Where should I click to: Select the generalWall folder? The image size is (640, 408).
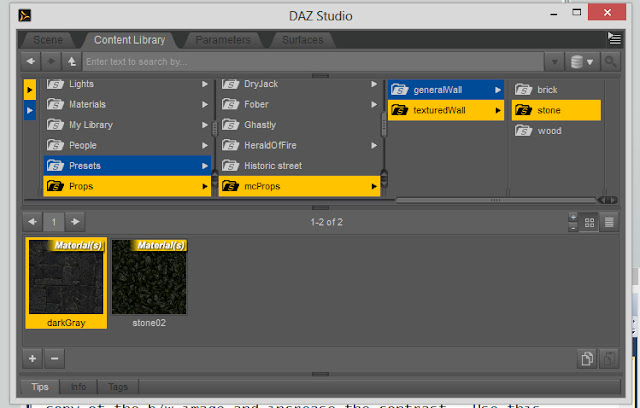pos(446,90)
